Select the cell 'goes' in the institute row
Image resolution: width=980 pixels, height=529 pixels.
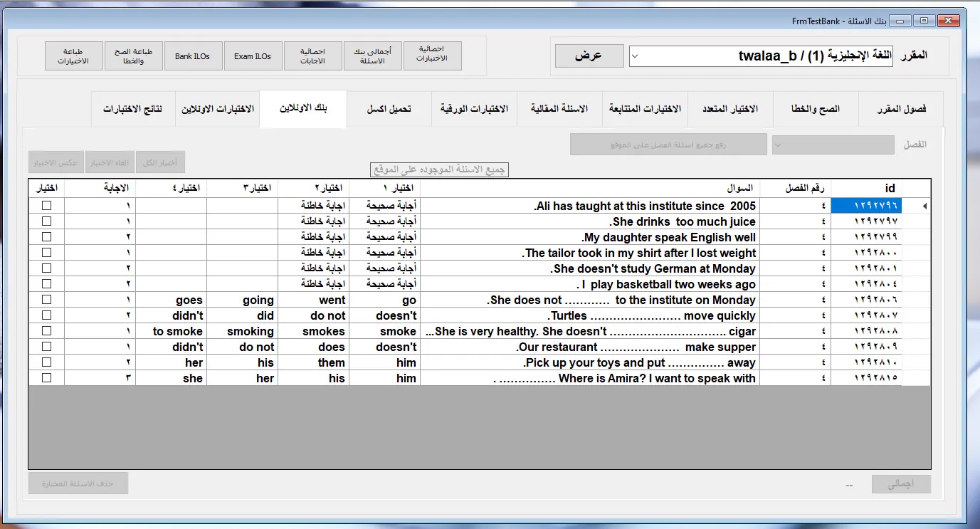171,300
